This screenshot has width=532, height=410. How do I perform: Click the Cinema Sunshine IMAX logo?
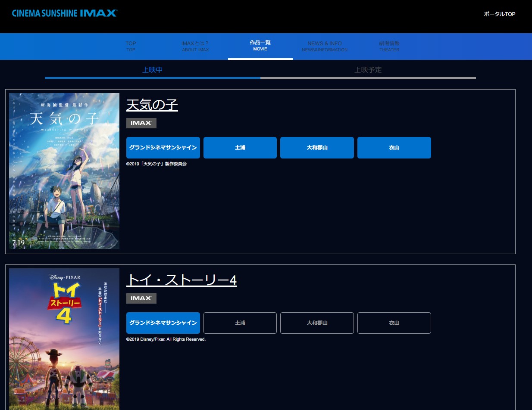[x=65, y=13]
